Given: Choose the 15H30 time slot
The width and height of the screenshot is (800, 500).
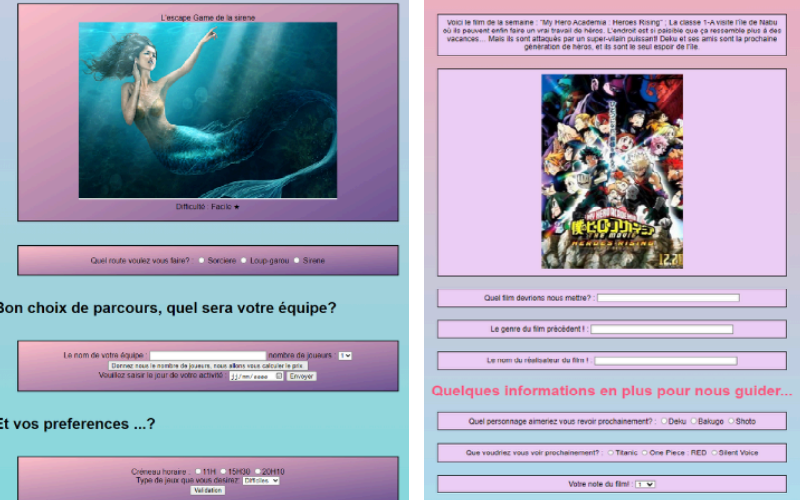Looking at the screenshot, I should 223,471.
